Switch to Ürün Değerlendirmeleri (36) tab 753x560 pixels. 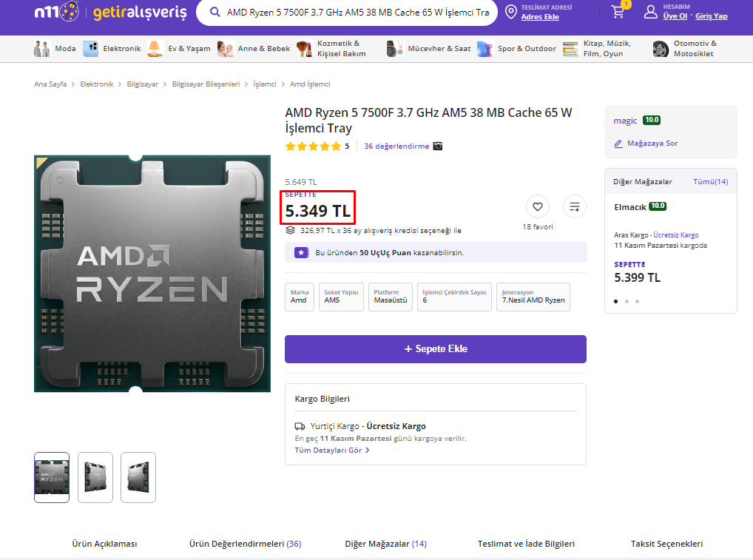point(246,544)
